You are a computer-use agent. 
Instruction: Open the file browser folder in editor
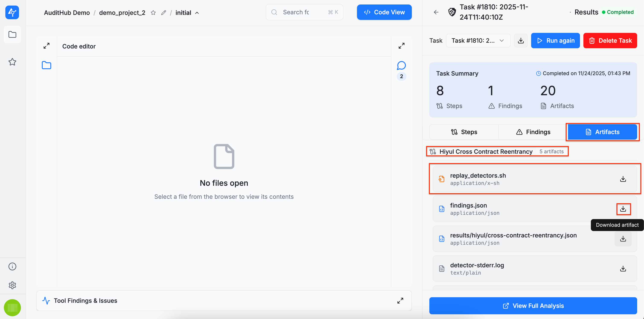(47, 65)
